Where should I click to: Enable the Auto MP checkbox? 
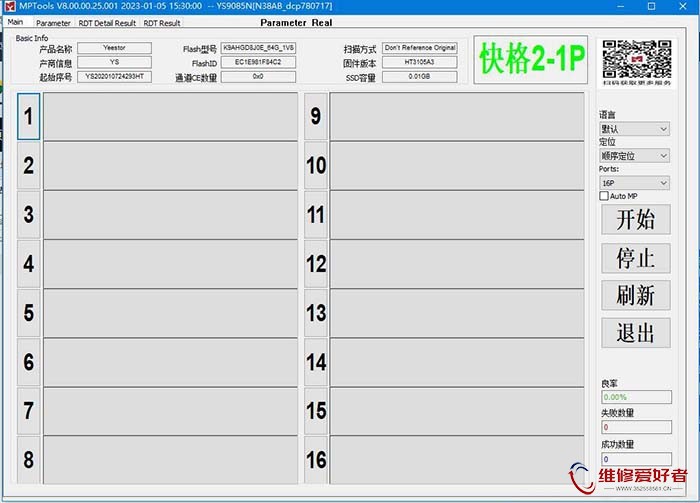(x=605, y=196)
